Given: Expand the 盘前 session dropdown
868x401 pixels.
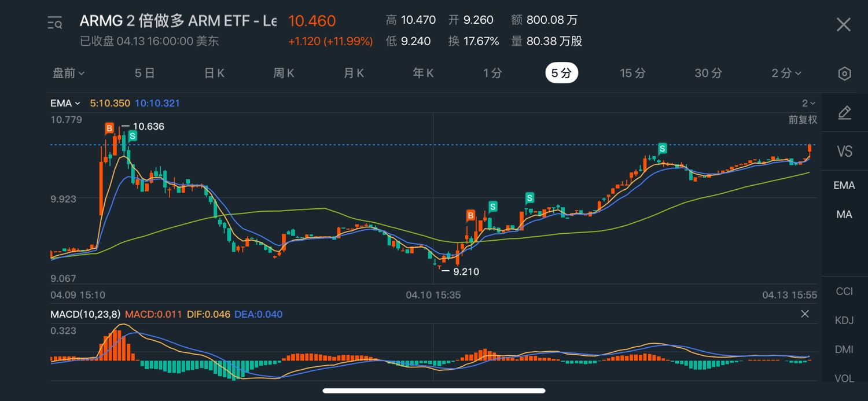Looking at the screenshot, I should pos(69,73).
